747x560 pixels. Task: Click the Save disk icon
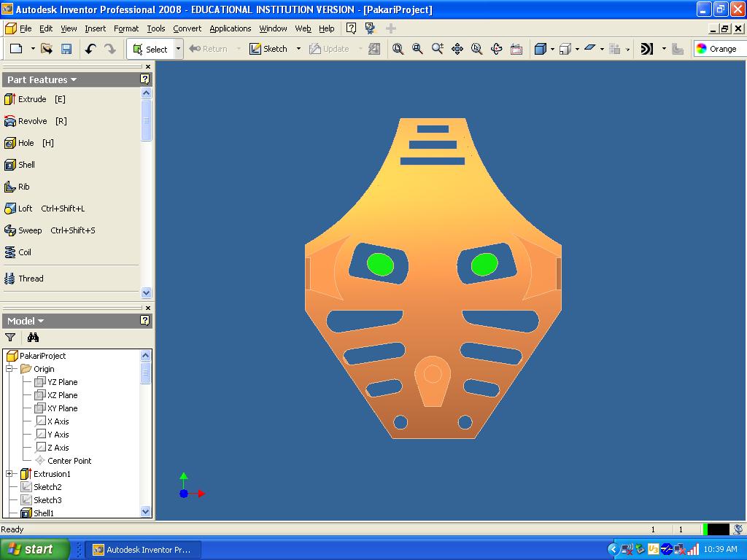click(x=66, y=49)
